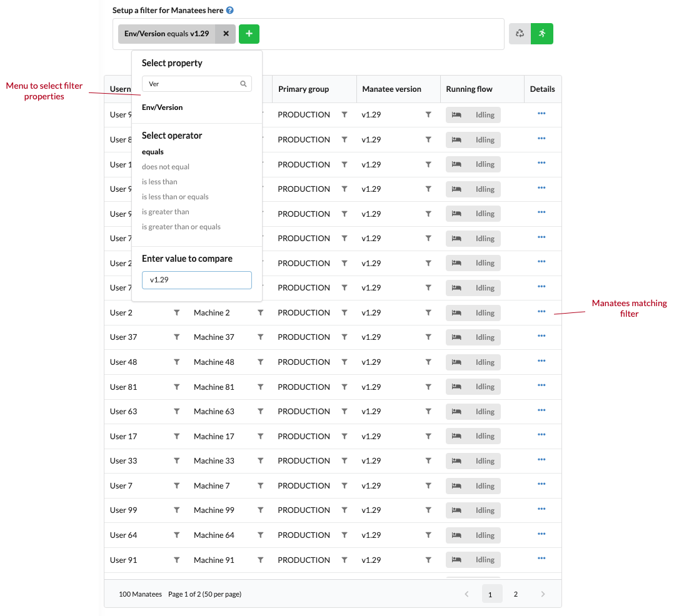Filter by primary group on User 64 row
The image size is (674, 616).
345,535
